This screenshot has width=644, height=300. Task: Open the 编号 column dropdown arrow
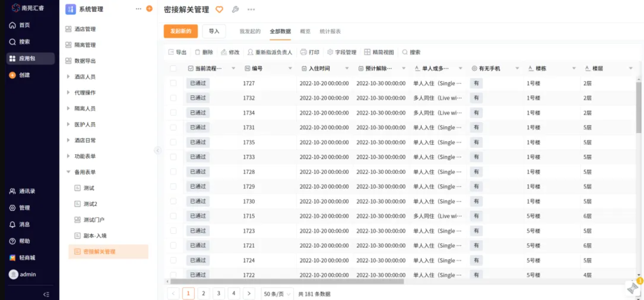(x=290, y=68)
